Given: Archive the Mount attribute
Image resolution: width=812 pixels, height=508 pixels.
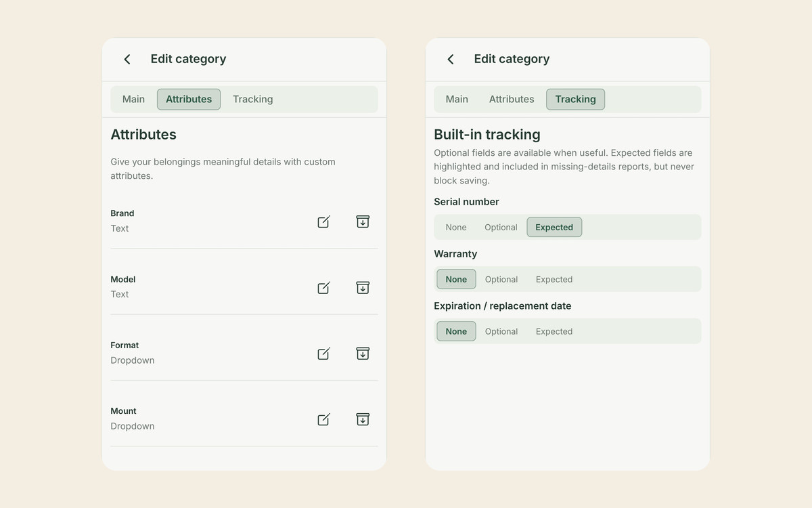Looking at the screenshot, I should point(363,419).
